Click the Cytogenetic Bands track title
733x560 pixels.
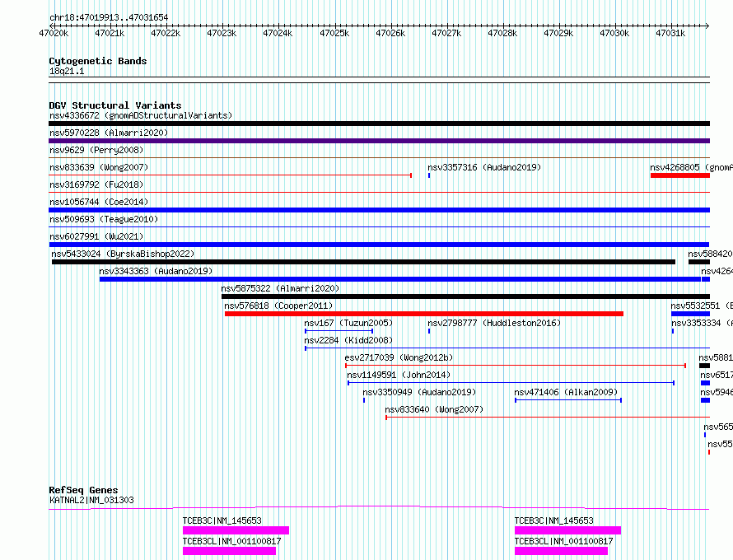coord(98,61)
